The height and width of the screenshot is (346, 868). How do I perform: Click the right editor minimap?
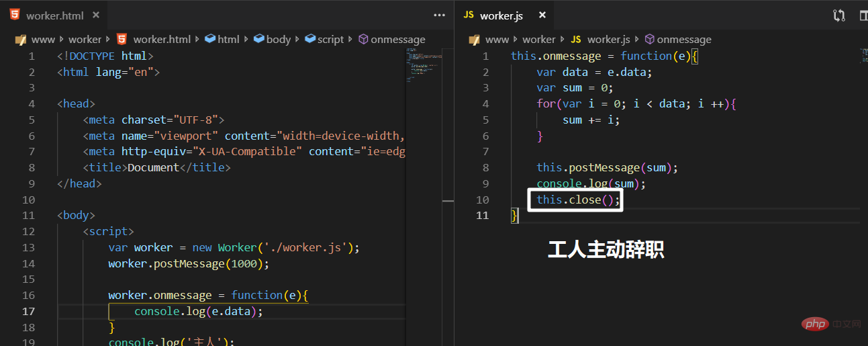[863, 55]
